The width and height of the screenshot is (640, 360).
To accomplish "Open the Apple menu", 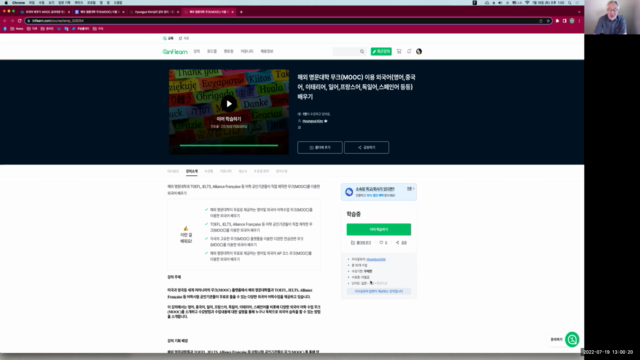I will click(6, 2).
